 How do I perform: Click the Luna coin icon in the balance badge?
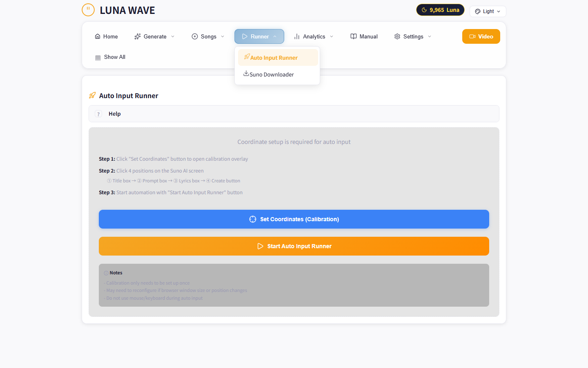424,9
